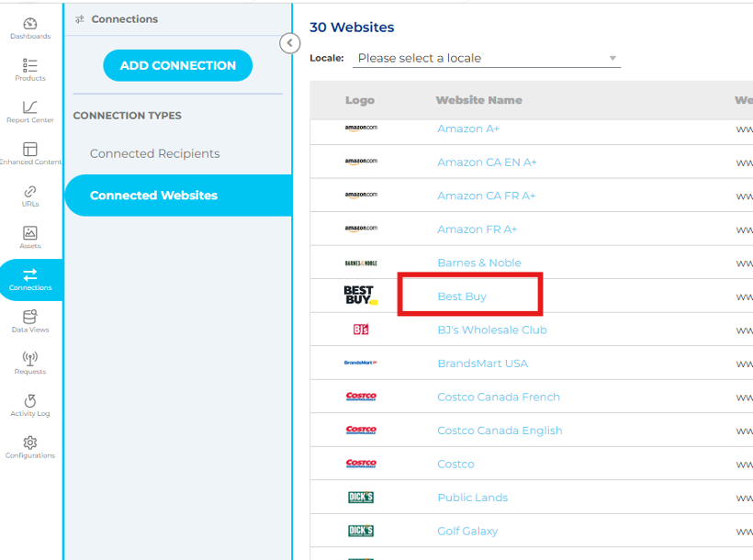Click the BJ's logo

tap(361, 330)
